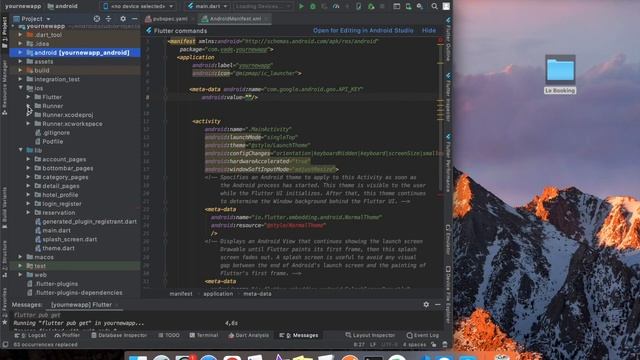The height and width of the screenshot is (360, 640).
Task: Select main.dart in project tree
Action: coord(56,230)
